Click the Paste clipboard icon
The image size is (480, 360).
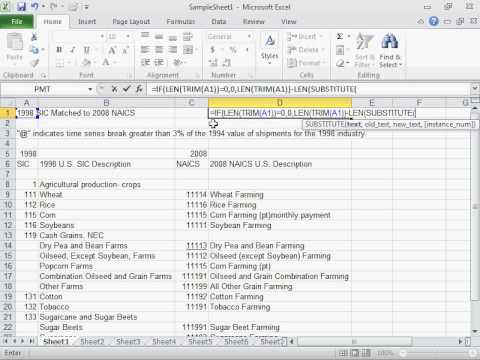pos(15,43)
